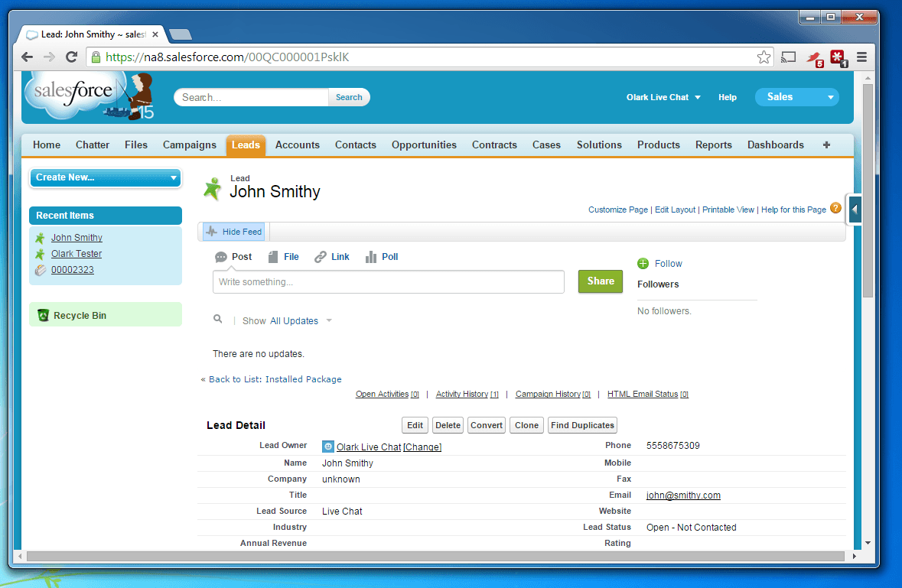Image resolution: width=902 pixels, height=588 pixels.
Task: Open the Chrome menu hamburger icon
Action: (x=861, y=57)
